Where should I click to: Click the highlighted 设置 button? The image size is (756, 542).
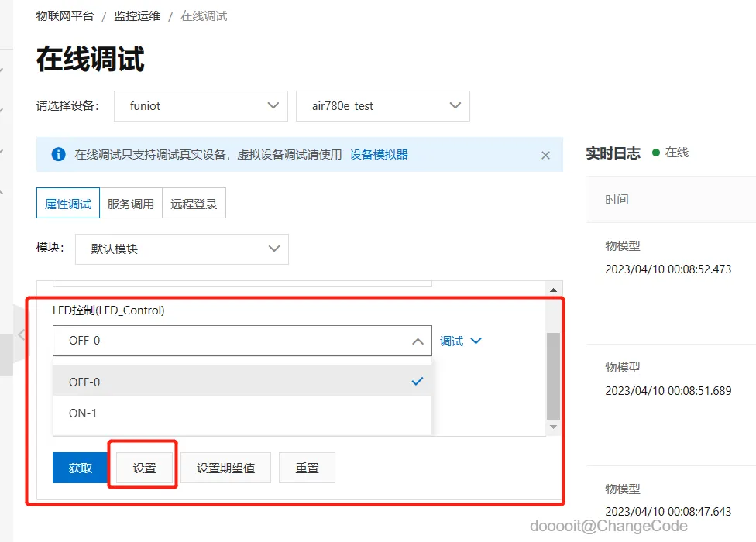tap(143, 467)
